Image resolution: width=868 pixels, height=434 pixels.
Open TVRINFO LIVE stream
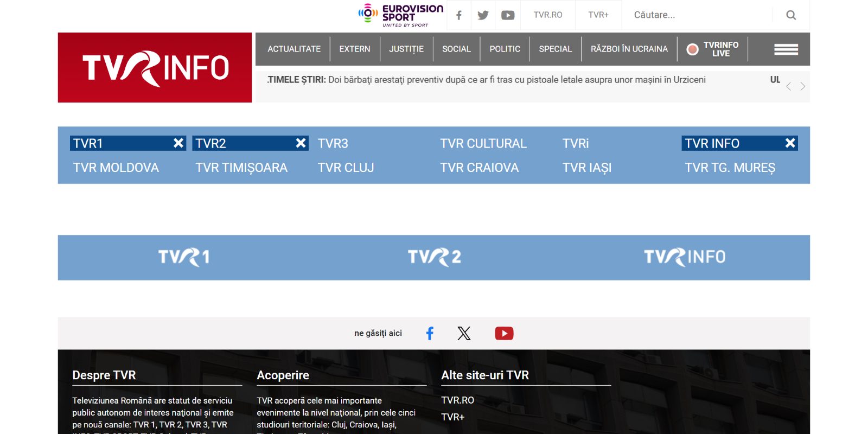[x=713, y=49]
